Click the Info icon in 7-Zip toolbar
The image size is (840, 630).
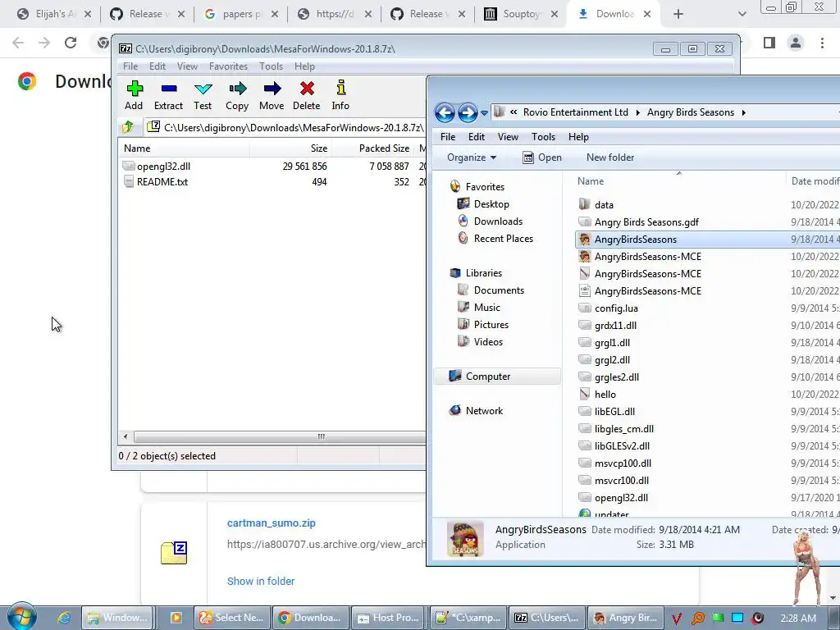click(x=340, y=88)
